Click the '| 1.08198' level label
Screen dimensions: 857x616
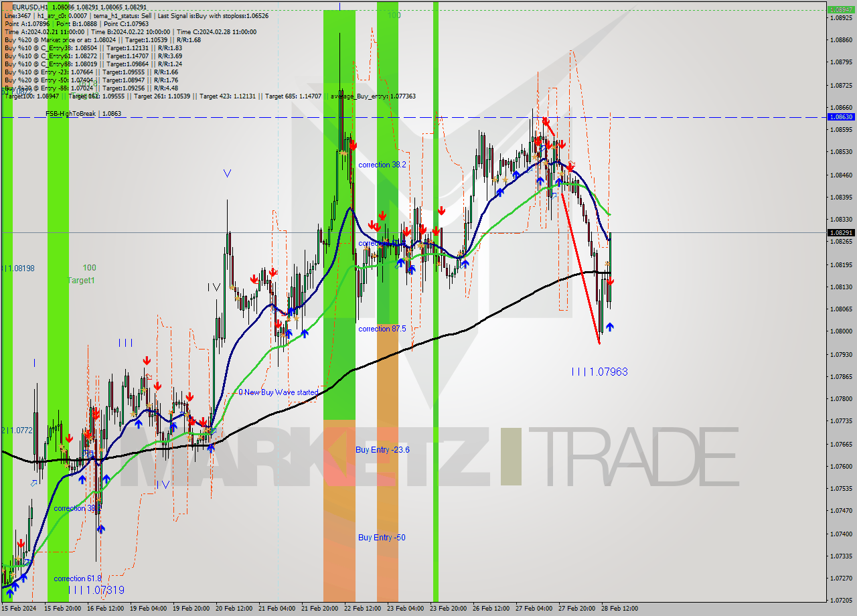[19, 268]
